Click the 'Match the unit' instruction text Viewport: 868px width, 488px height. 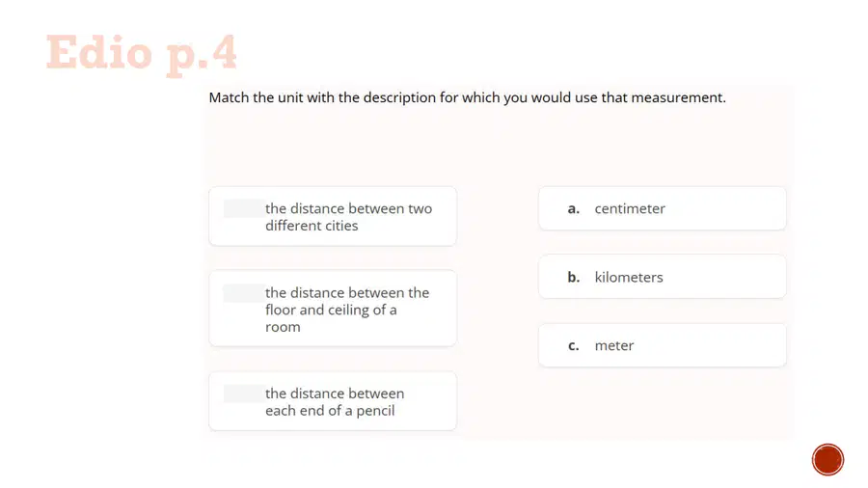[467, 98]
